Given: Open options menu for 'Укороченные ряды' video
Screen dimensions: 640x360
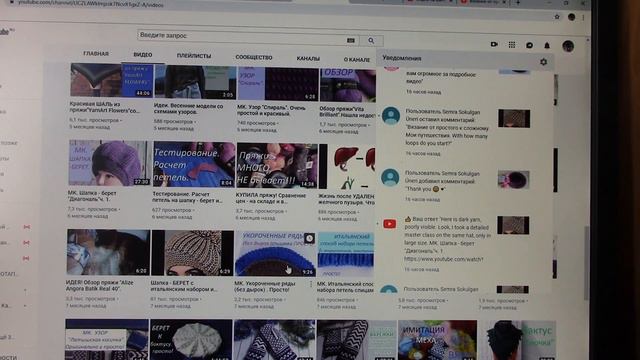Looking at the screenshot, I should point(311,284).
